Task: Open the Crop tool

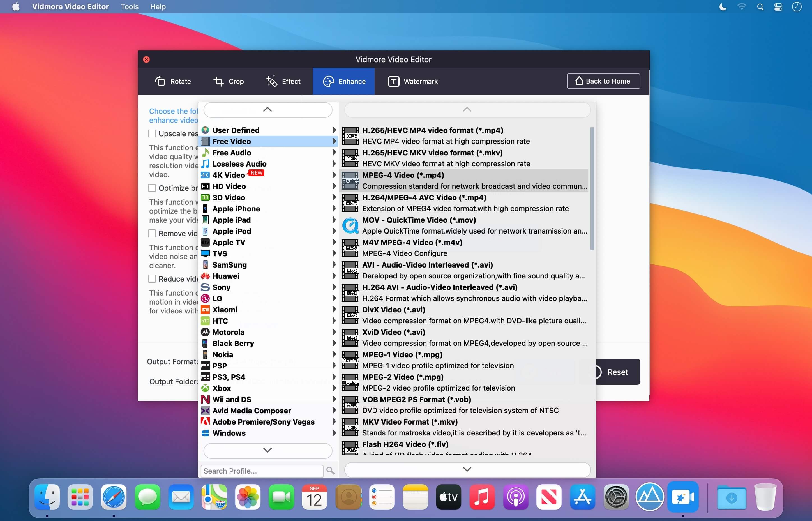Action: (228, 81)
